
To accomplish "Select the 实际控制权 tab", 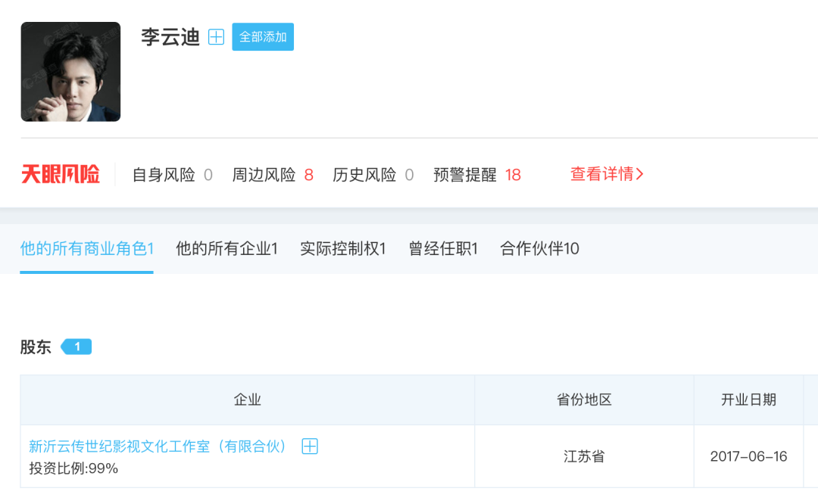I will 343,248.
